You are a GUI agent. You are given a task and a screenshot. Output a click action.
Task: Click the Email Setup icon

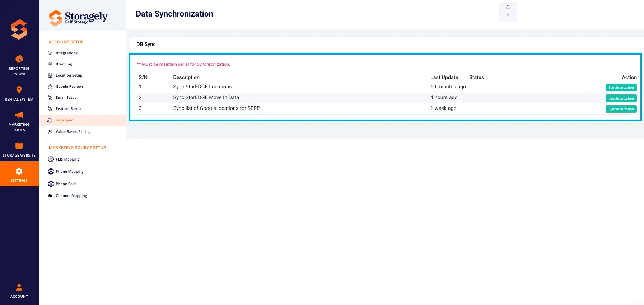tap(50, 97)
